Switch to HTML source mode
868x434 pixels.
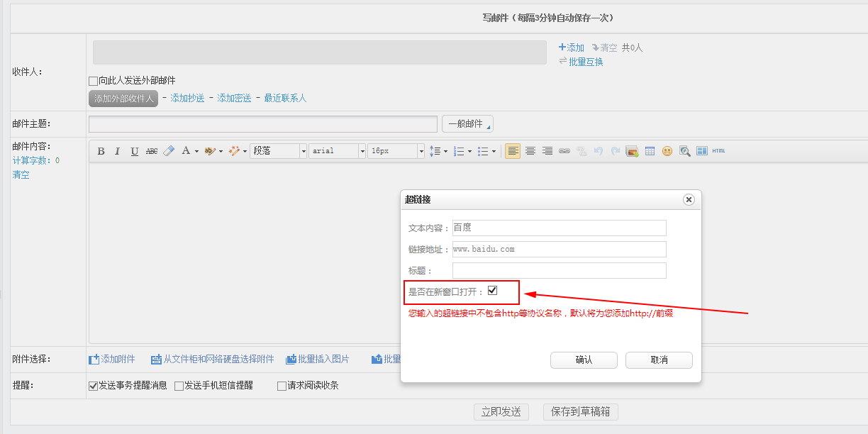click(x=718, y=151)
